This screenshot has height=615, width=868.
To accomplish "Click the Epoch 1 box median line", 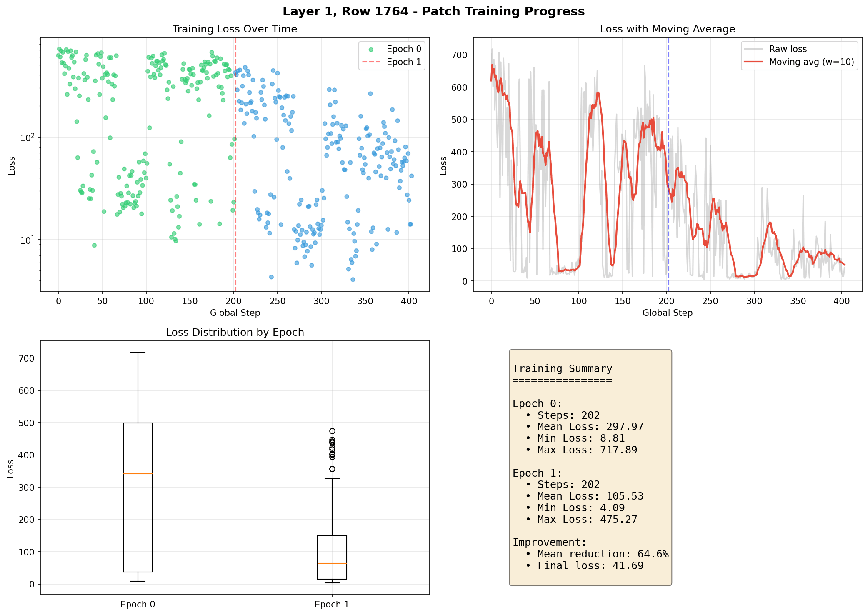I will (332, 563).
